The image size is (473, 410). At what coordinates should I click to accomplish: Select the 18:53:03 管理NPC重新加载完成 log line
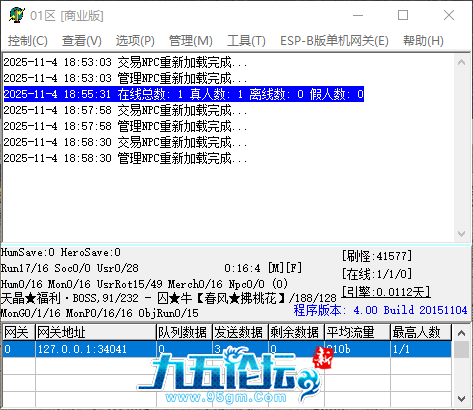(x=125, y=78)
